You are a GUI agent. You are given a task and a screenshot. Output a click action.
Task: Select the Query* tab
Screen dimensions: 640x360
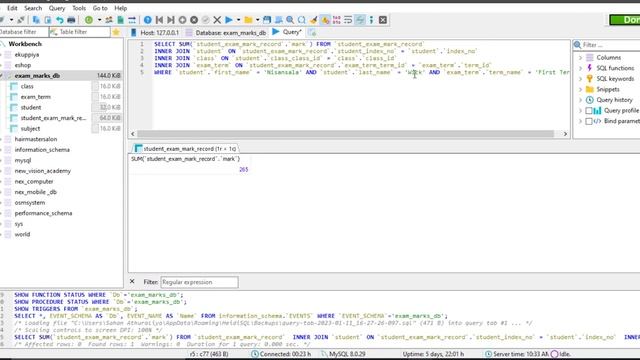(287, 32)
